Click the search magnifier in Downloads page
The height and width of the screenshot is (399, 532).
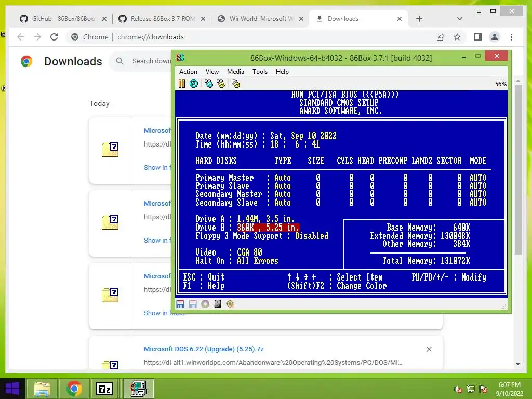(x=119, y=61)
